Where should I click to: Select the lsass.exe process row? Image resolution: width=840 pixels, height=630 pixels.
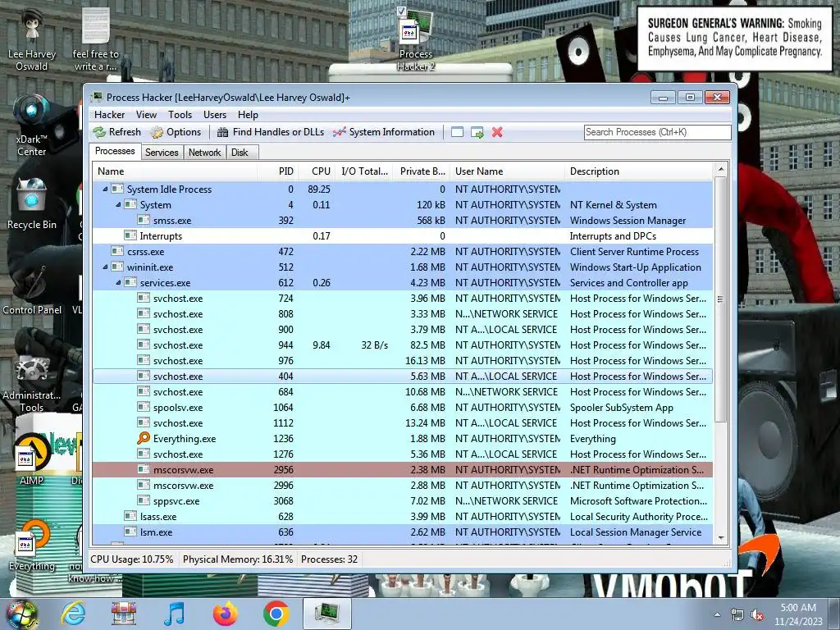pos(403,517)
